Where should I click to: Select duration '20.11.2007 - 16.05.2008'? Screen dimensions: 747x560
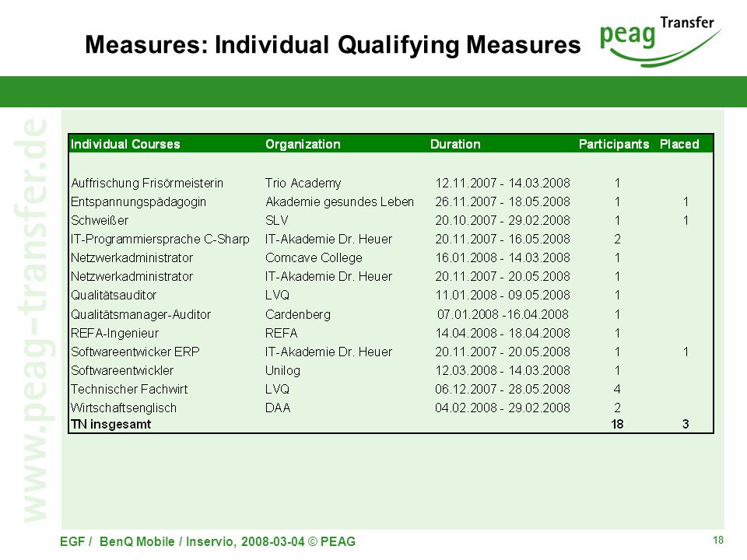point(502,239)
